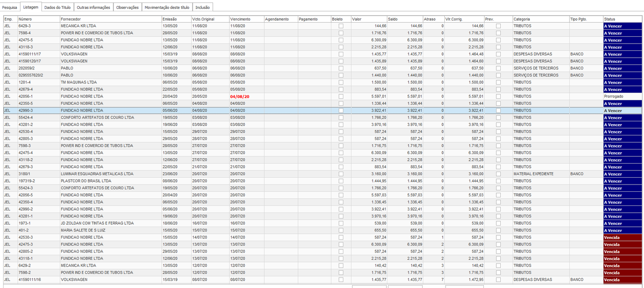Open the Outras informações tab
Image resolution: width=644 pixels, height=288 pixels.
click(x=93, y=7)
